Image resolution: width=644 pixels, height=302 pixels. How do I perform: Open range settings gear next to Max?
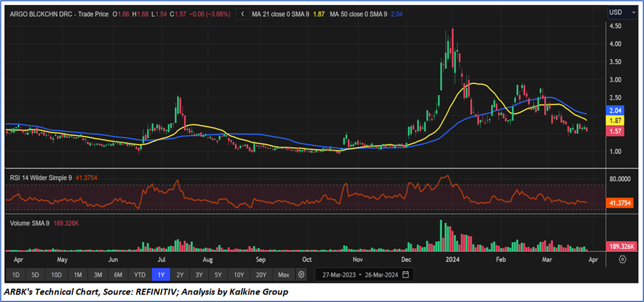302,275
